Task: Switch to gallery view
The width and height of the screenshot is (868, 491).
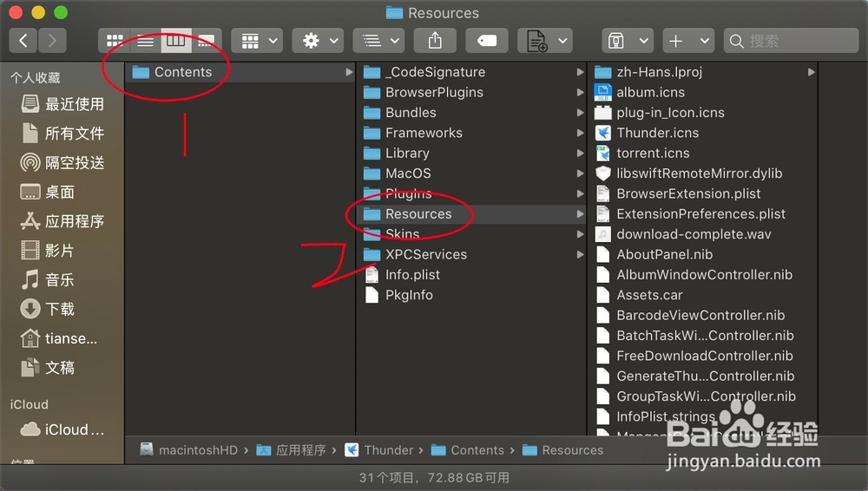Action: (207, 41)
